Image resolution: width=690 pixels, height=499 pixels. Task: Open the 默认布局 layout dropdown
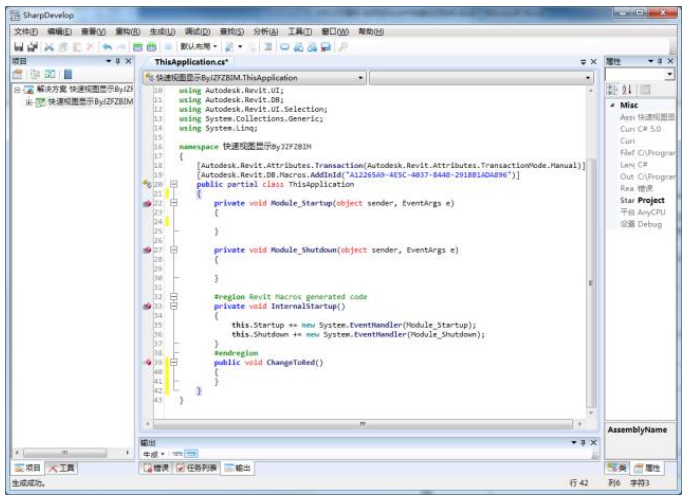(198, 47)
